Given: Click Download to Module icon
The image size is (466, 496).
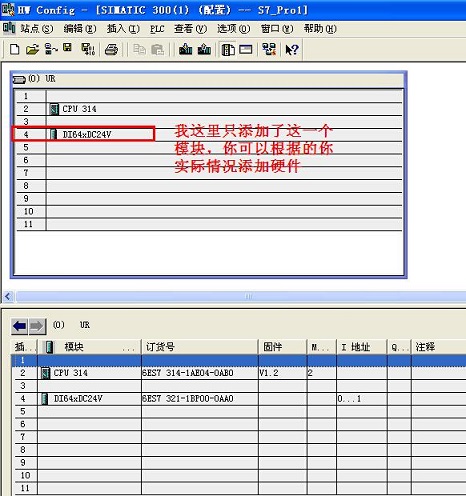Looking at the screenshot, I should point(185,49).
